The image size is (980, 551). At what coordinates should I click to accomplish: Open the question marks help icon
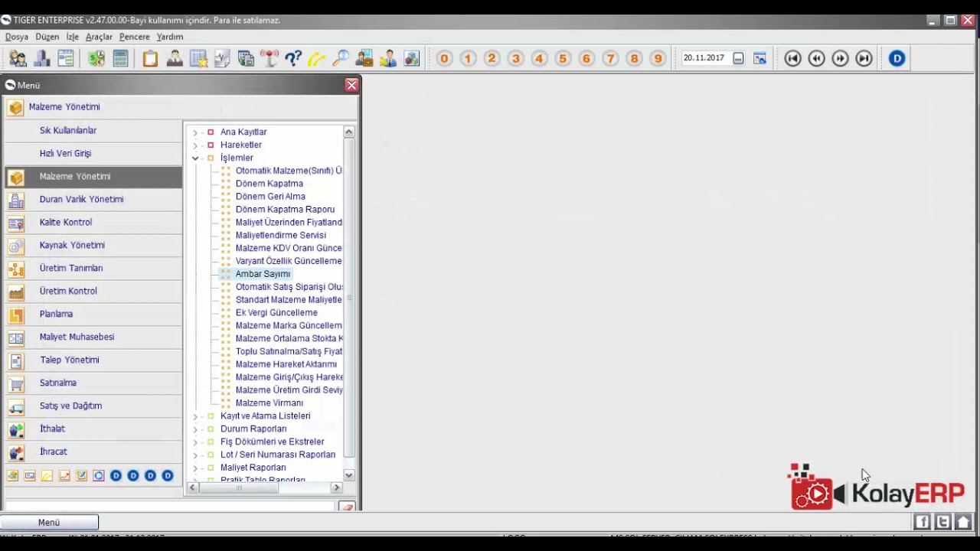[293, 58]
